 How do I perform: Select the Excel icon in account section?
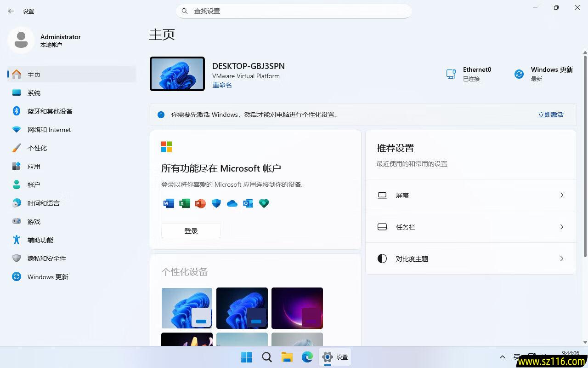(184, 203)
